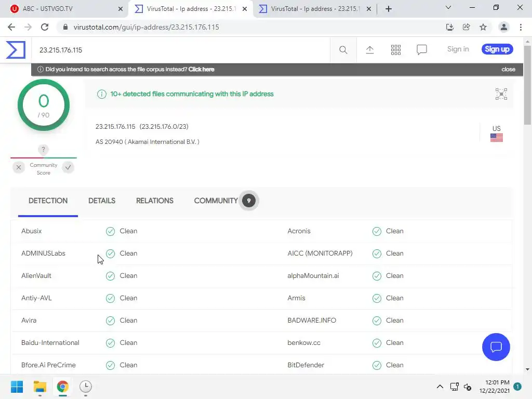Image resolution: width=532 pixels, height=399 pixels.
Task: Click the detected files communicating message
Action: click(192, 94)
